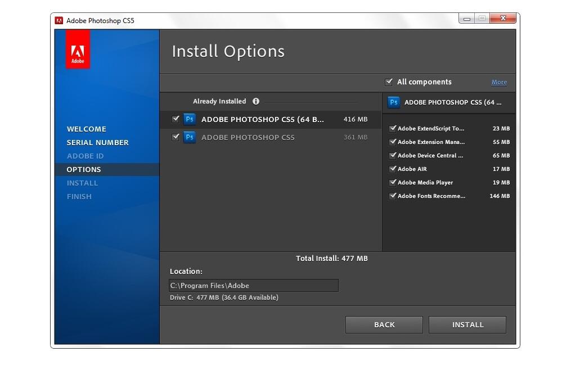Click the 19 MB size value
The width and height of the screenshot is (580, 392).
tap(501, 183)
